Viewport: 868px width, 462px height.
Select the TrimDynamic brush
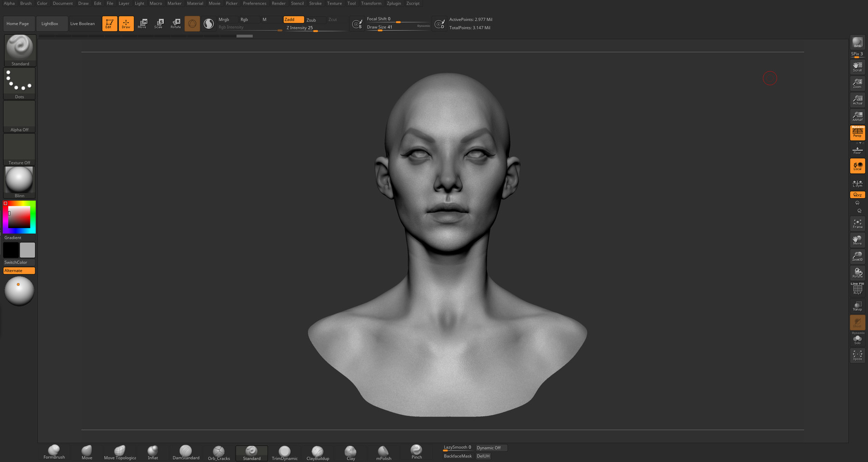[x=284, y=451]
